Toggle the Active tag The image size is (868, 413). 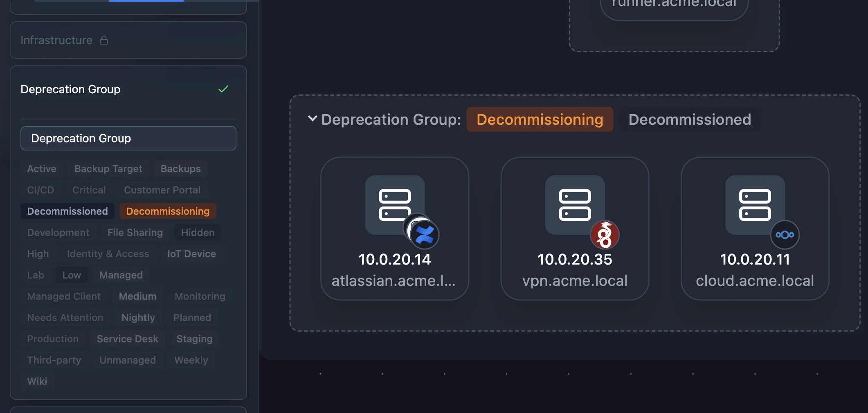click(x=42, y=168)
